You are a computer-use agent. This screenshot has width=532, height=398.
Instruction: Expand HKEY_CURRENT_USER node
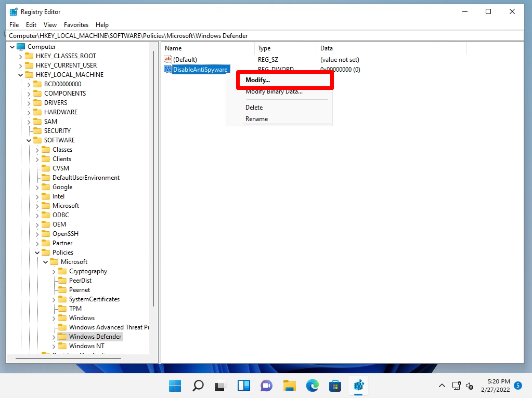click(x=20, y=65)
